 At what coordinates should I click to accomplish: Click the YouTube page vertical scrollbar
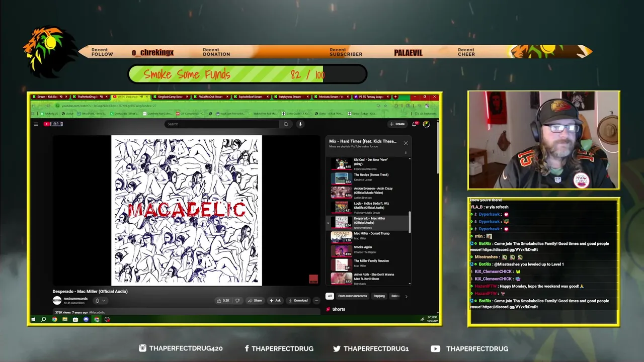point(438,148)
